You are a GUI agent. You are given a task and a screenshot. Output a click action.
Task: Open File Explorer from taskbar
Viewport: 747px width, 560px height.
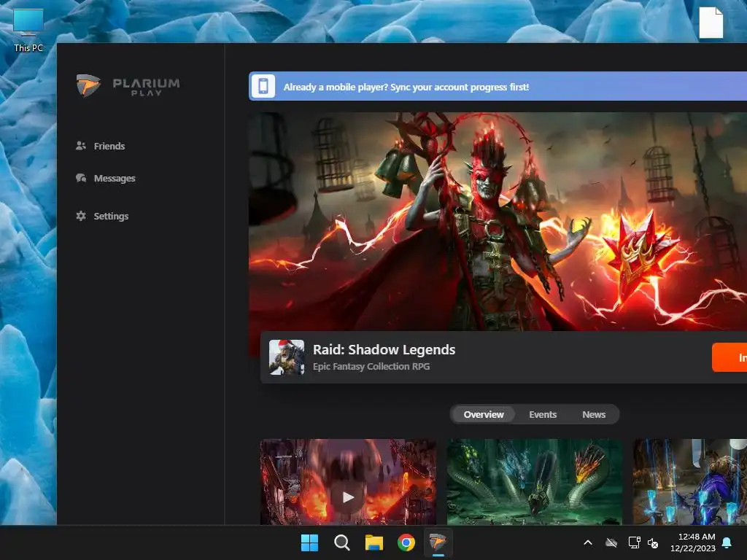(x=374, y=542)
